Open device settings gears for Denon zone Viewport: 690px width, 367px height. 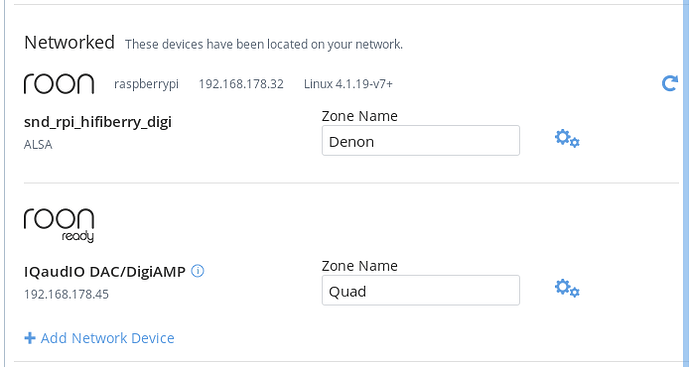tap(567, 139)
